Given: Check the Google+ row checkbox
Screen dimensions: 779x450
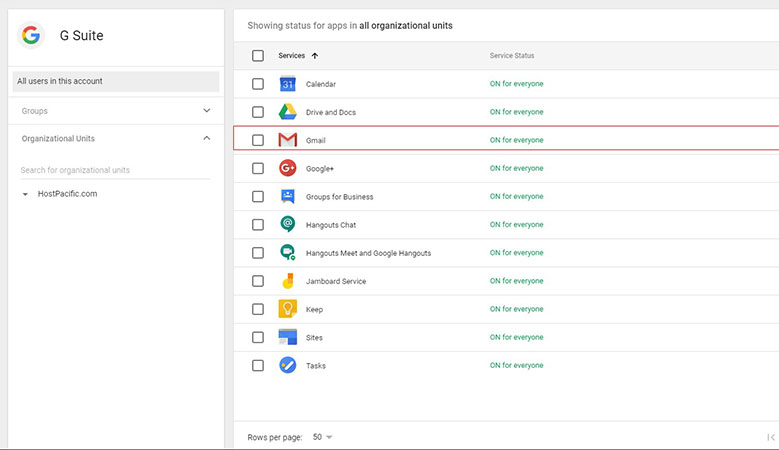Looking at the screenshot, I should pos(258,168).
